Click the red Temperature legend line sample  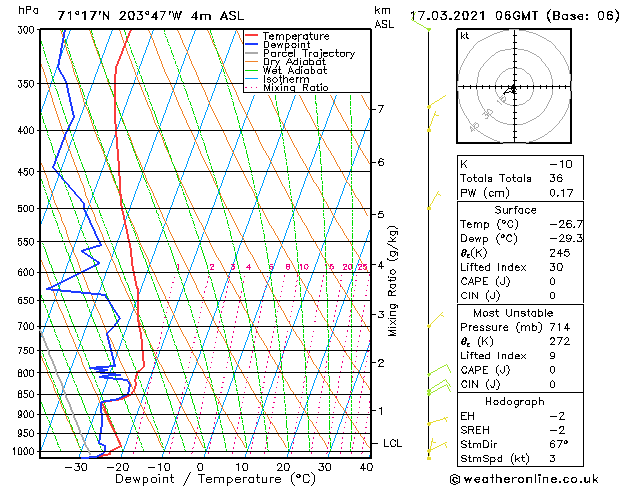[x=252, y=36]
